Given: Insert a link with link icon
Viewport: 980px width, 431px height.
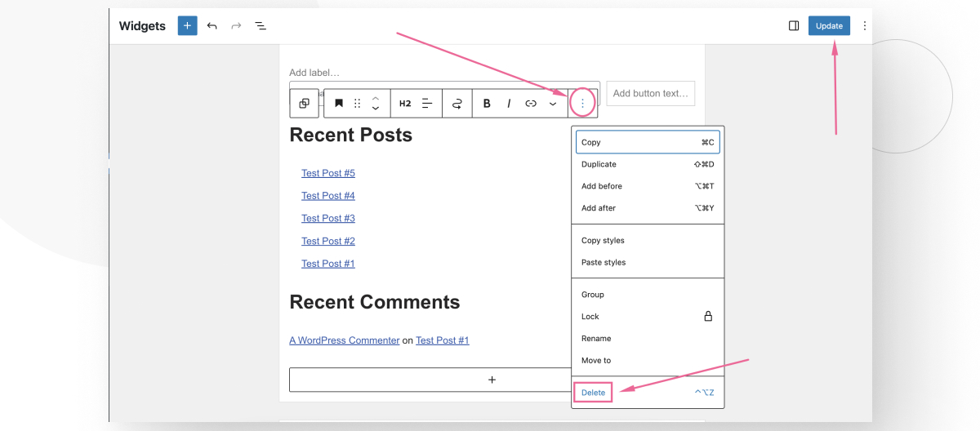Looking at the screenshot, I should point(531,104).
